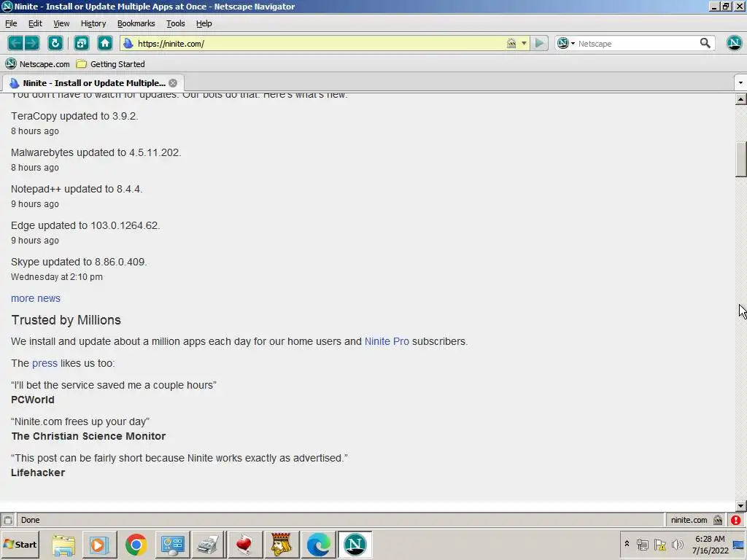The width and height of the screenshot is (747, 560).
Task: Open the Netscape.com bookmark
Action: 37,64
